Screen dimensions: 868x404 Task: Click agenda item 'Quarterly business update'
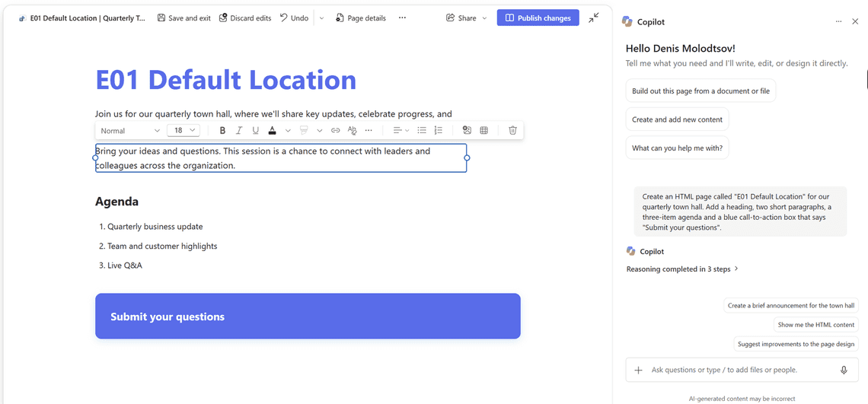(x=155, y=227)
